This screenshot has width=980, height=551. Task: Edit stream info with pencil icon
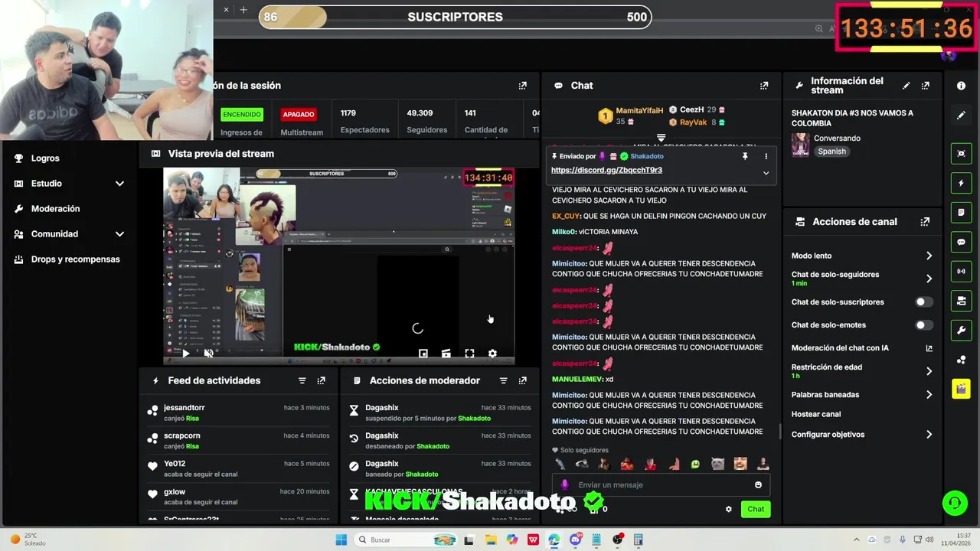[906, 86]
